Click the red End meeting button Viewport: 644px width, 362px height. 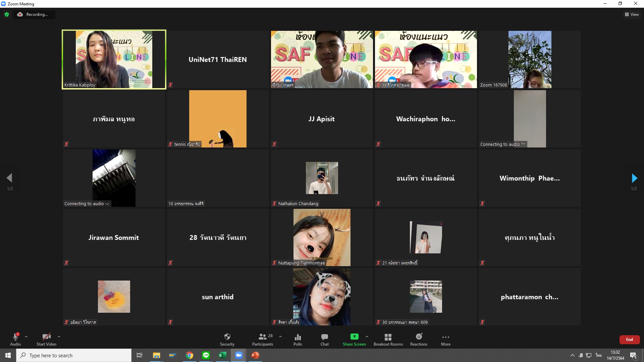629,340
